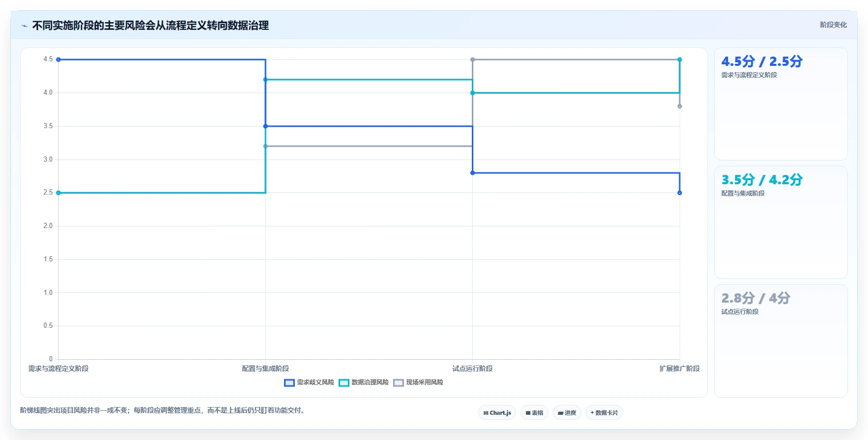Click the x-axis label 扩展推广阶段
Viewport: 868px width, 440px height.
[680, 368]
